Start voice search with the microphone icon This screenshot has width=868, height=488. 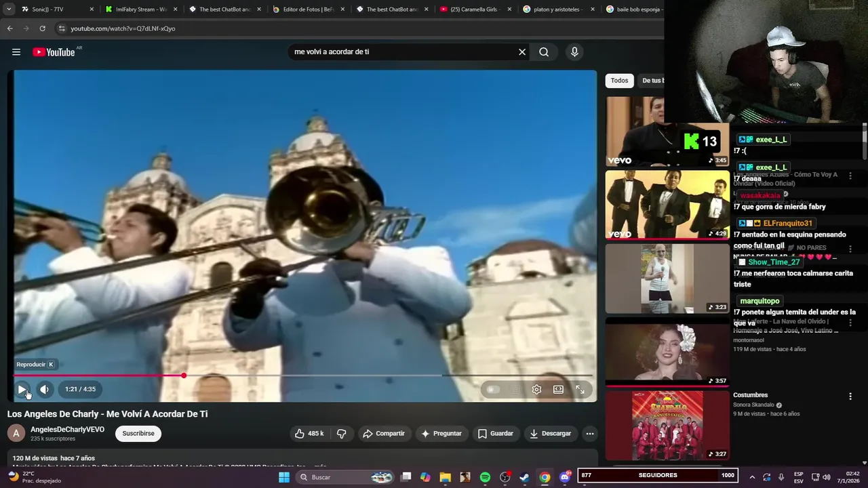(574, 52)
